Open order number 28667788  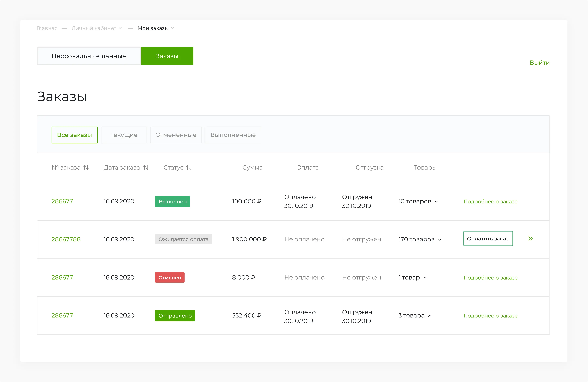66,239
